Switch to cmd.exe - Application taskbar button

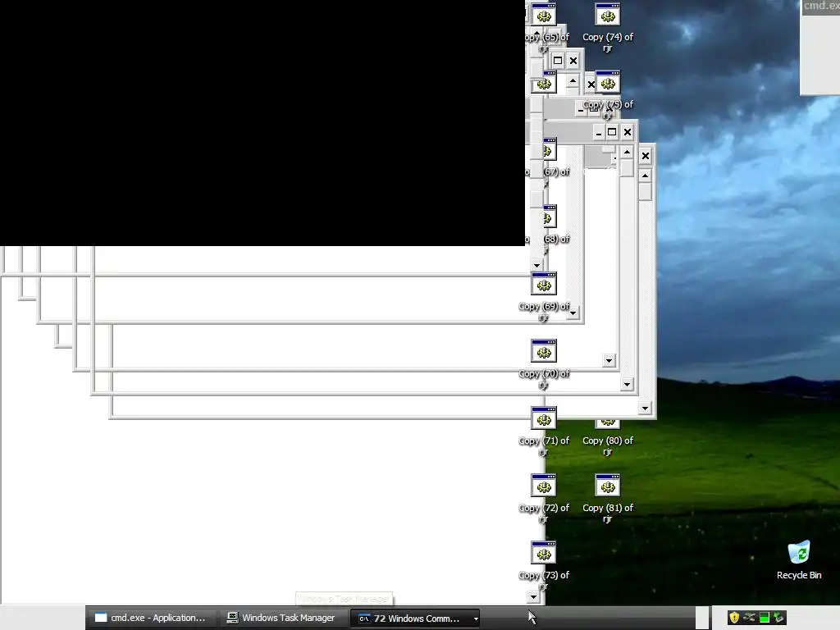point(150,618)
